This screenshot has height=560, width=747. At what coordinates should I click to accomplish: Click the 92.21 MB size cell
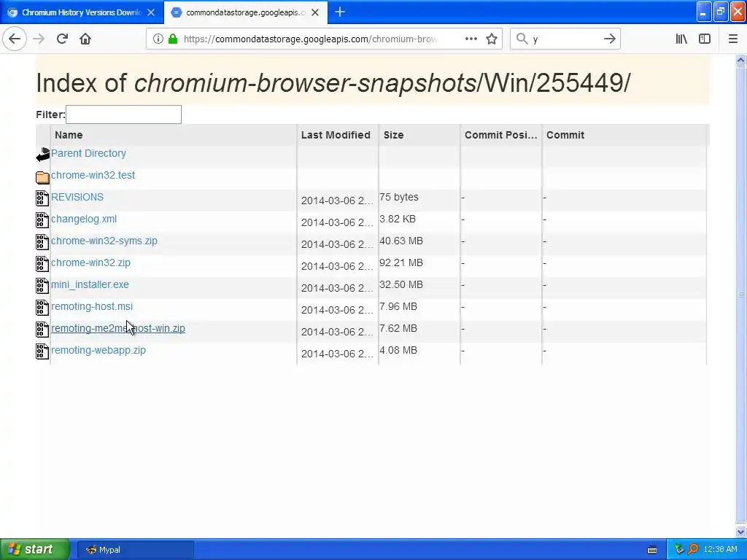pyautogui.click(x=401, y=262)
